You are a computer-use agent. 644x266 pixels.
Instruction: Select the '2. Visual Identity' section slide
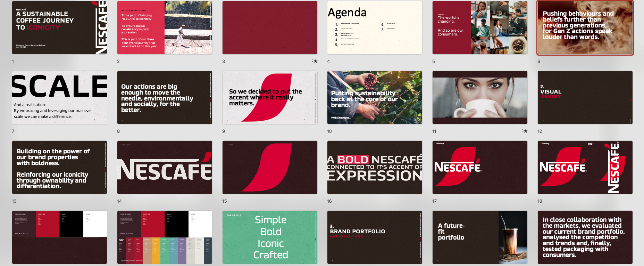(x=585, y=98)
